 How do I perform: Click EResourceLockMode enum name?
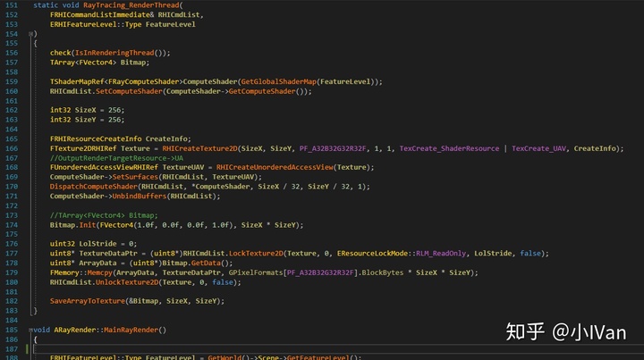[x=372, y=254]
